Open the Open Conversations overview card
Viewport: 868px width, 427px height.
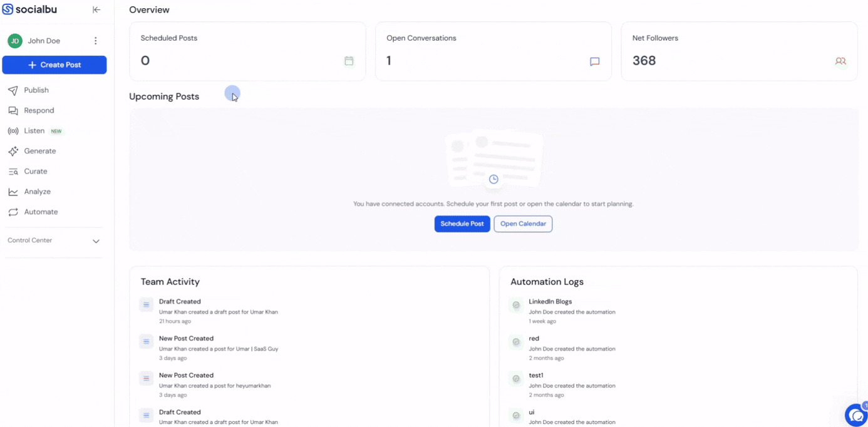493,51
